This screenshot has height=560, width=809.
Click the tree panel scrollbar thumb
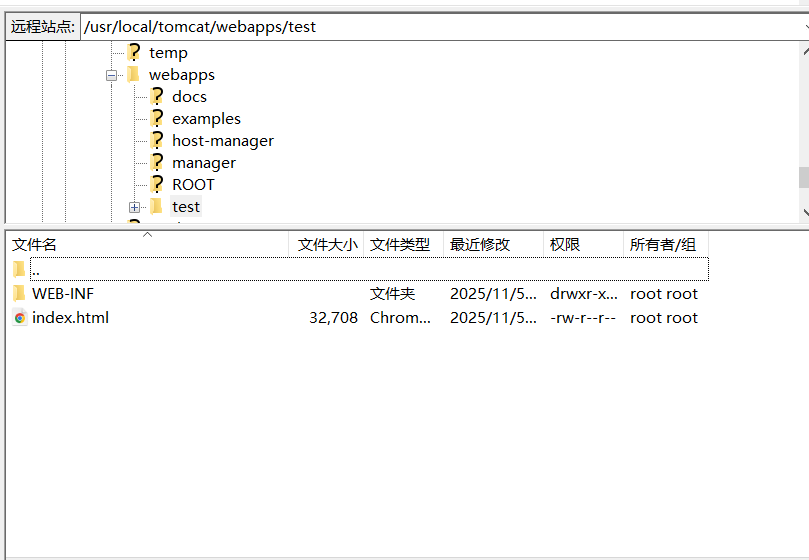[804, 178]
